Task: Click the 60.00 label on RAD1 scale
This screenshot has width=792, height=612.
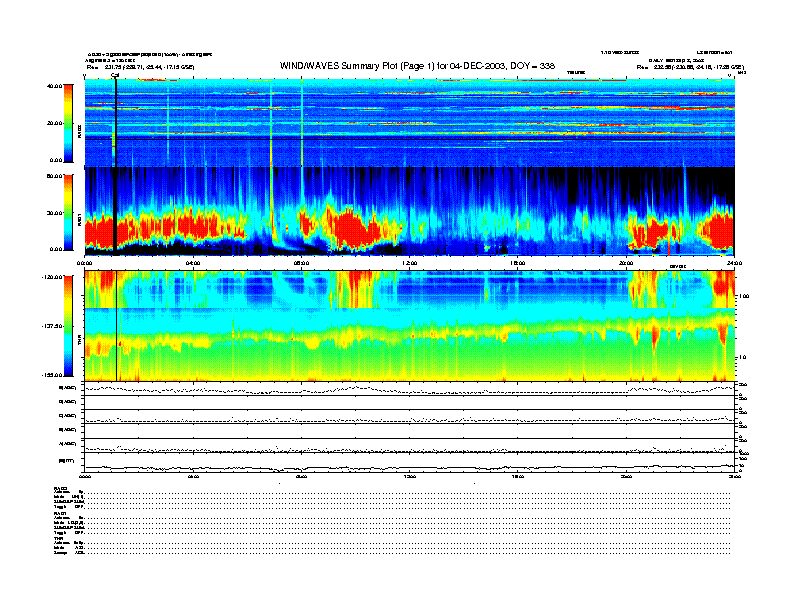Action: 54,176
